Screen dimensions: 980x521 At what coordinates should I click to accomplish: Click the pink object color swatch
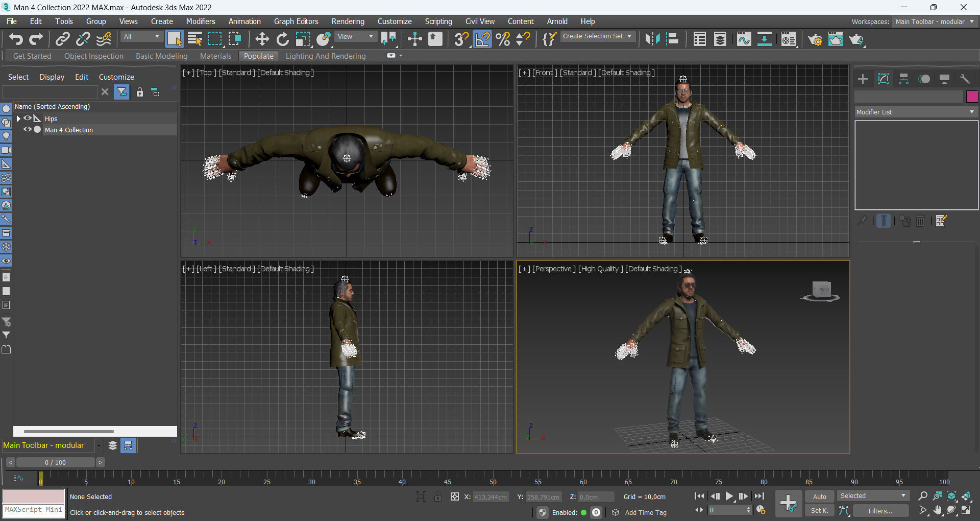pos(972,96)
